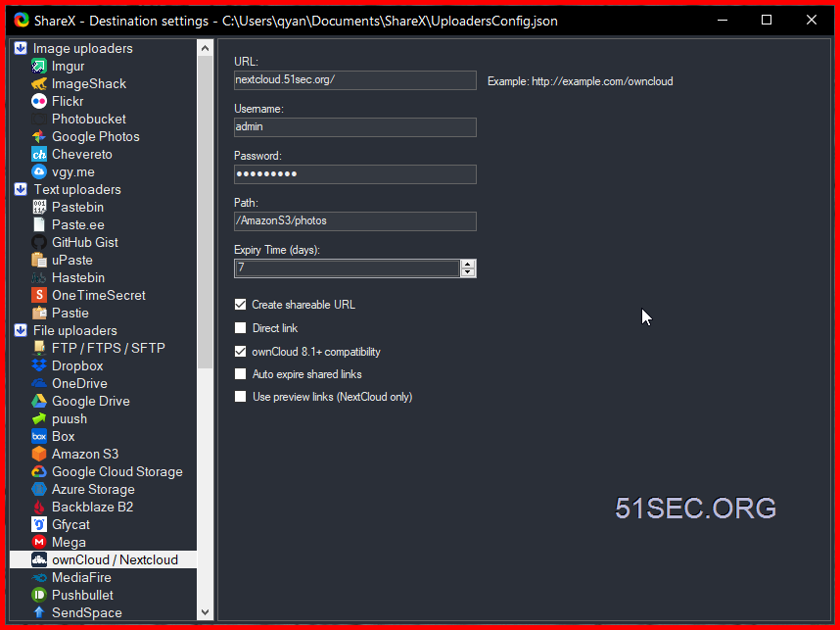Select the Amazon S3 icon
This screenshot has width=840, height=630.
[x=39, y=455]
